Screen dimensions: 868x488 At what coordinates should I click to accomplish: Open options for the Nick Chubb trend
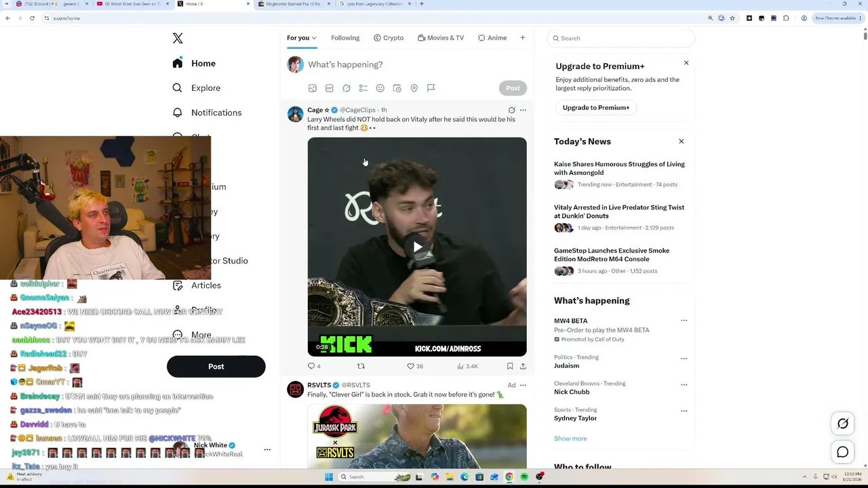pyautogui.click(x=684, y=384)
